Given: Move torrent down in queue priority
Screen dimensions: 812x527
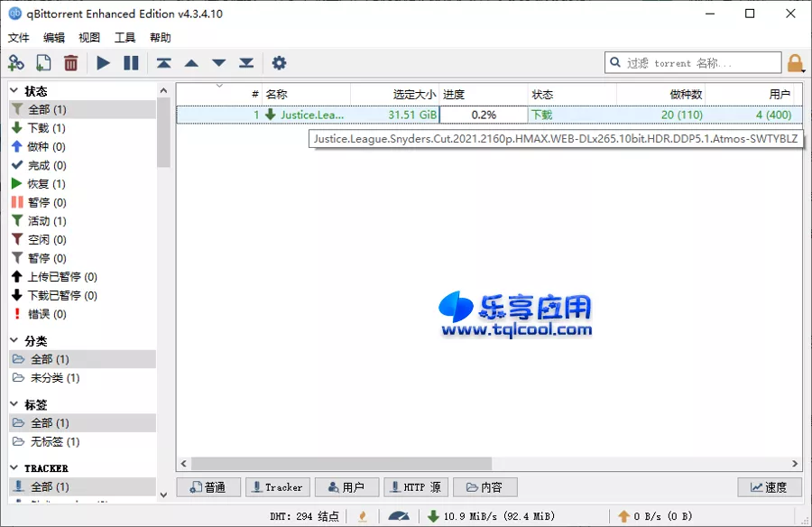Looking at the screenshot, I should coord(217,62).
